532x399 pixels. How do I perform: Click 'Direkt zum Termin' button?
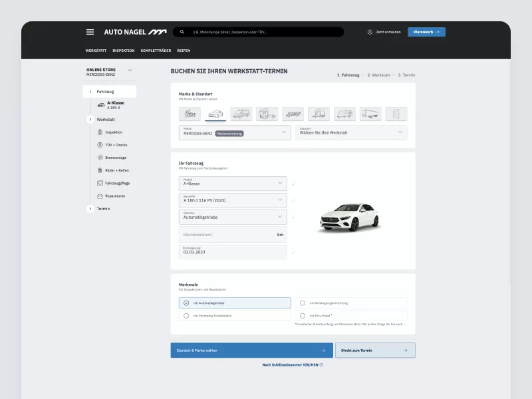click(375, 350)
